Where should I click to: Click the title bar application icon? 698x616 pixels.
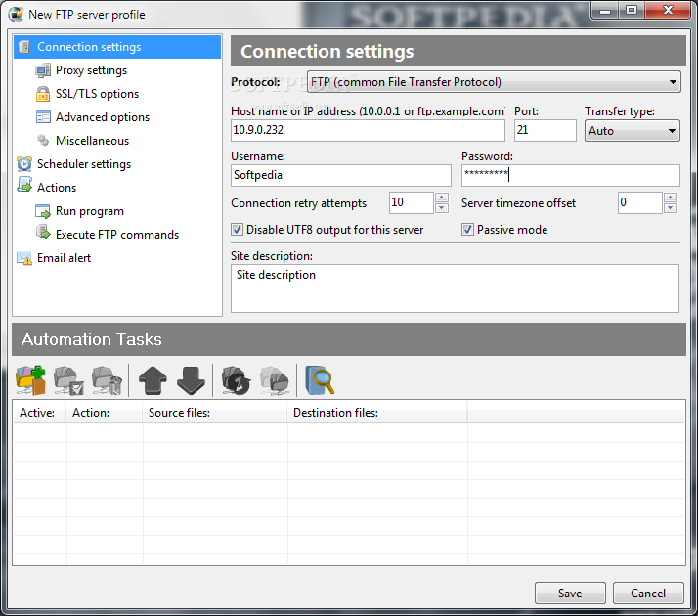16,15
